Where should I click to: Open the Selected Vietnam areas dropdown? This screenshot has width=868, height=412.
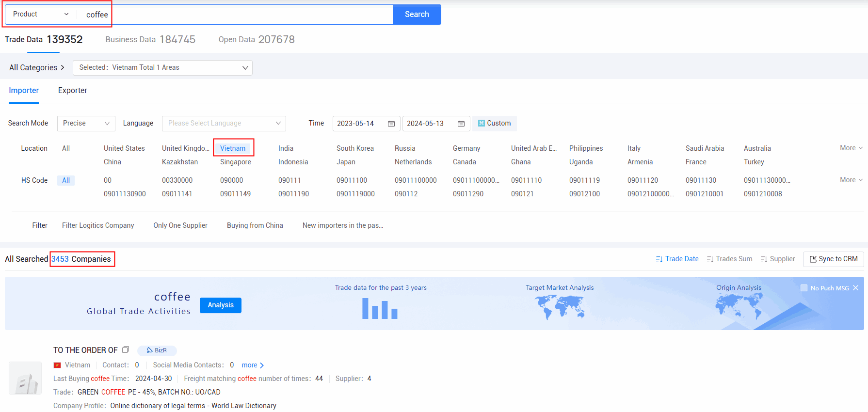[x=162, y=68]
